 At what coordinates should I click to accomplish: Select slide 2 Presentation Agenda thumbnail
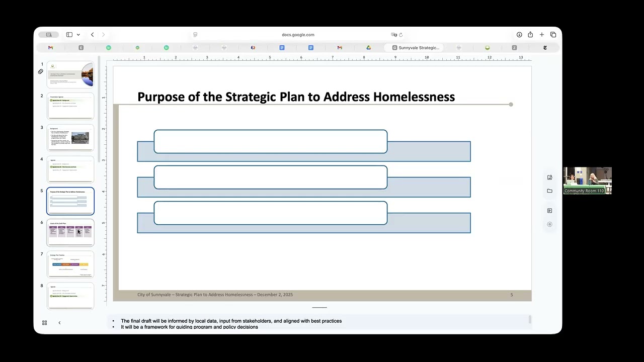click(70, 106)
